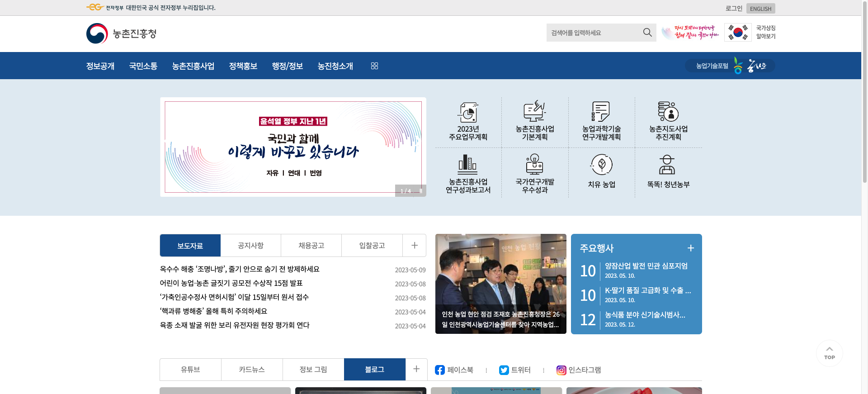This screenshot has height=394, width=868.
Task: Click the search input field
Action: coord(592,33)
